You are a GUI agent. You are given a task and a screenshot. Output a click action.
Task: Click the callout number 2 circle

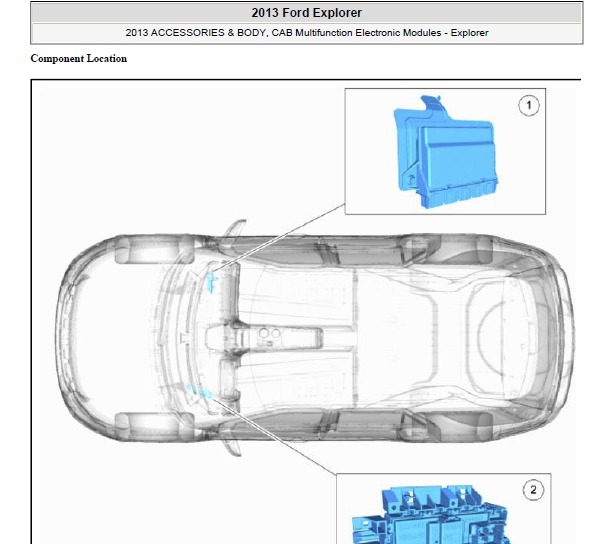[x=533, y=490]
